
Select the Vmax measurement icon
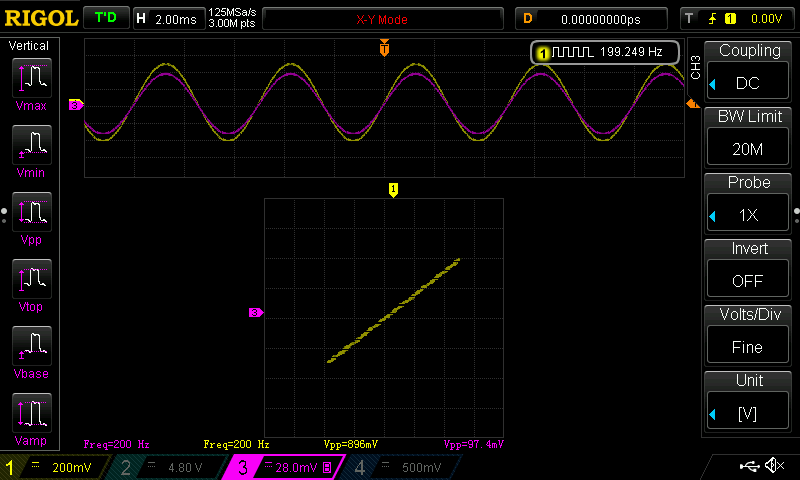[32, 78]
